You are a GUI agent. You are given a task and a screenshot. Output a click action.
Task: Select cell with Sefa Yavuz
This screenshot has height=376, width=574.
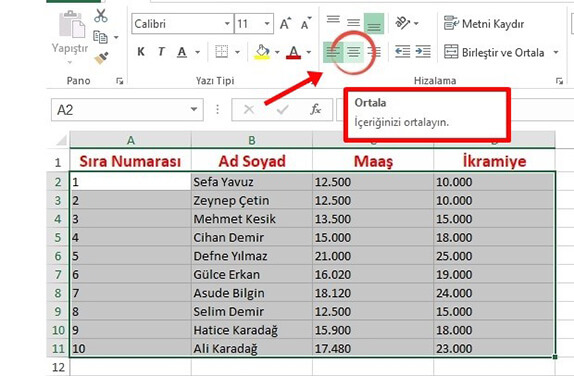pos(252,182)
